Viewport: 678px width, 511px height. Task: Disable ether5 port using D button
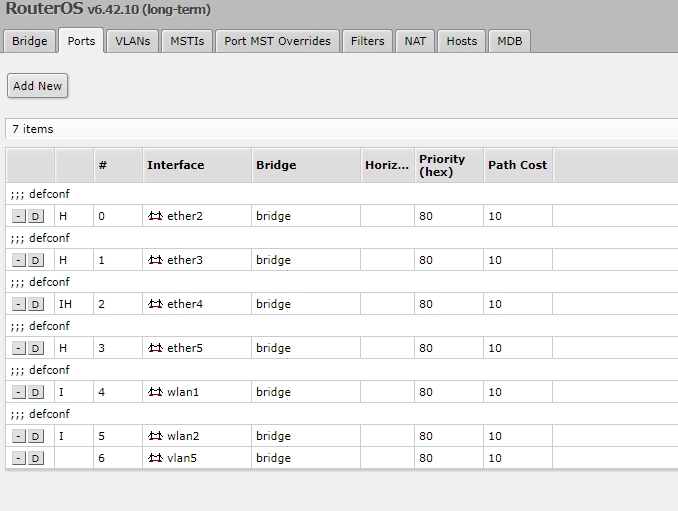[36, 348]
